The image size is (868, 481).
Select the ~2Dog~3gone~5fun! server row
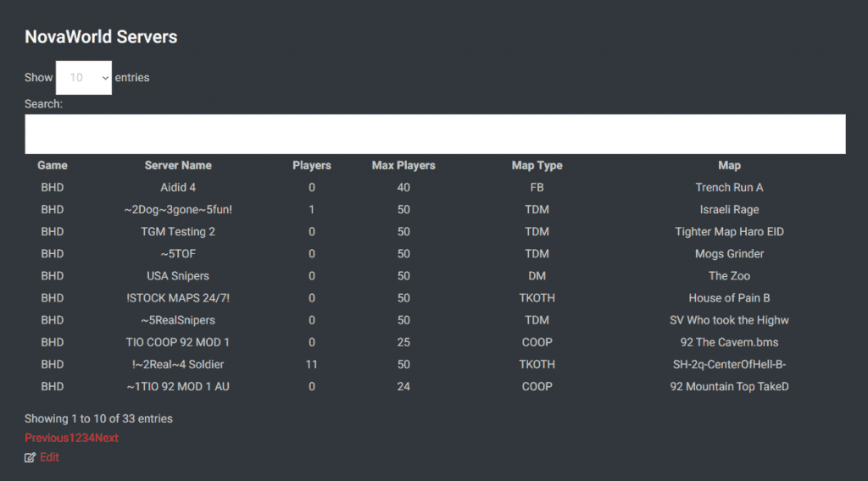coord(435,209)
